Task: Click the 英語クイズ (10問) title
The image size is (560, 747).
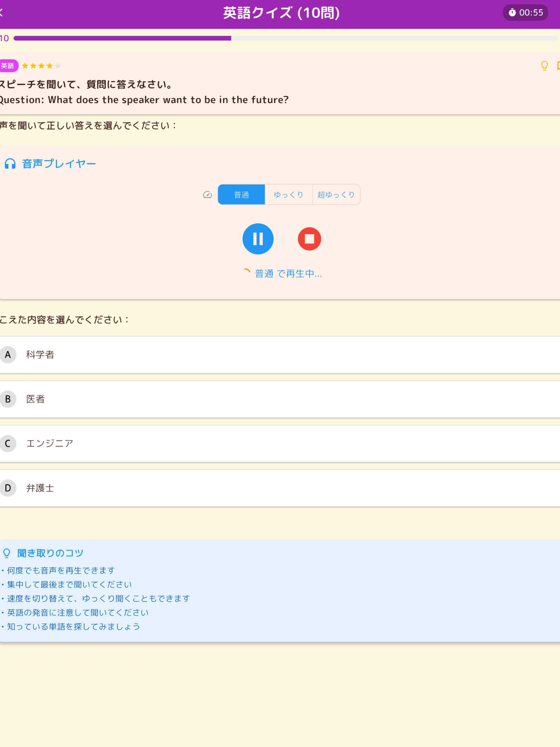Action: [x=281, y=13]
